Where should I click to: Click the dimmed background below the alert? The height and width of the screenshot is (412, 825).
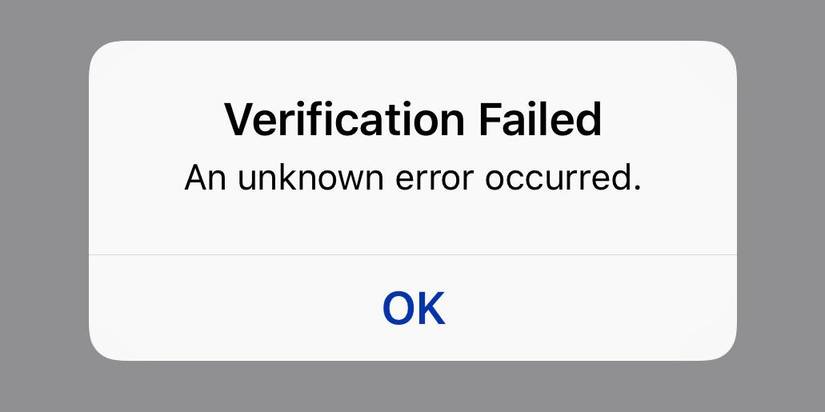tap(412, 387)
